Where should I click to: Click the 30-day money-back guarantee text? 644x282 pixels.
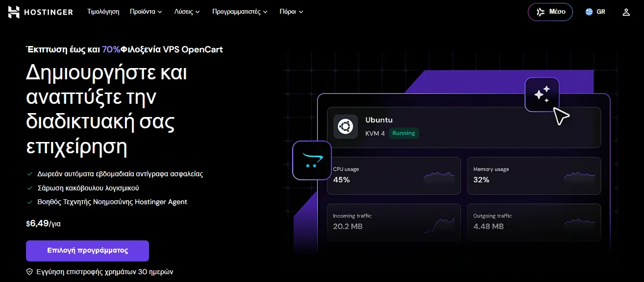coord(104,272)
